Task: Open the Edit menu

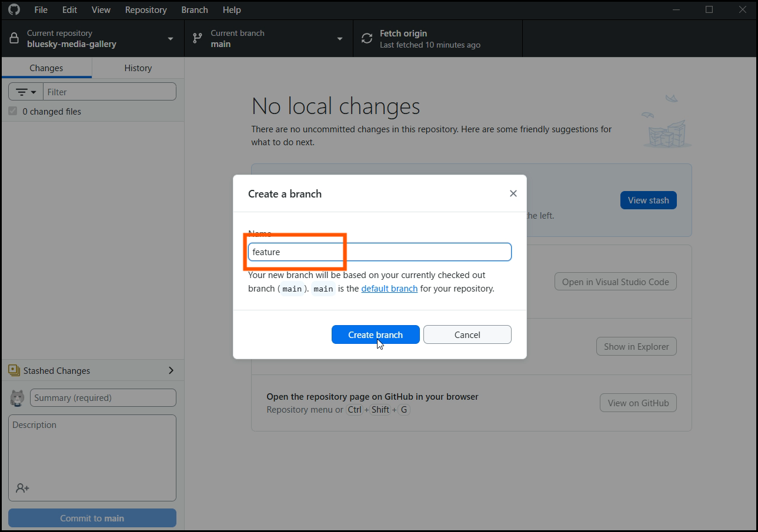Action: pos(69,10)
